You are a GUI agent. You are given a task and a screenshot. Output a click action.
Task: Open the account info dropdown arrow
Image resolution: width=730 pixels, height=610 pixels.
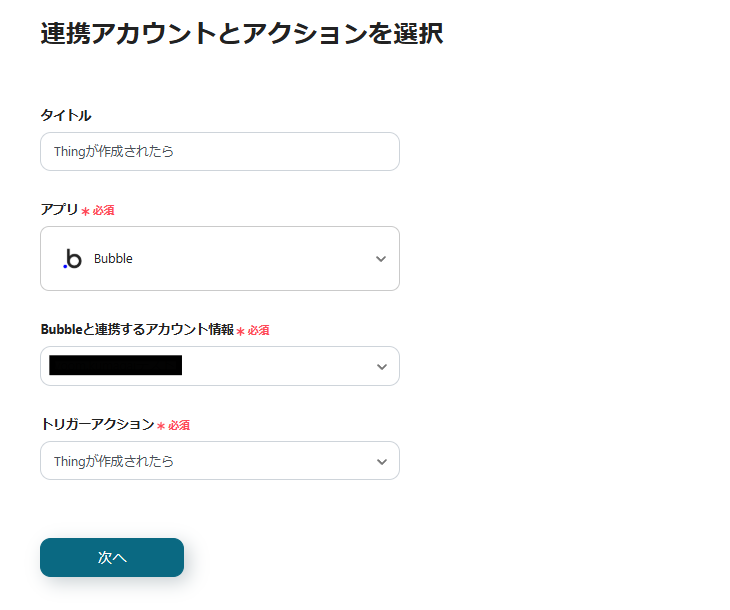(x=380, y=366)
